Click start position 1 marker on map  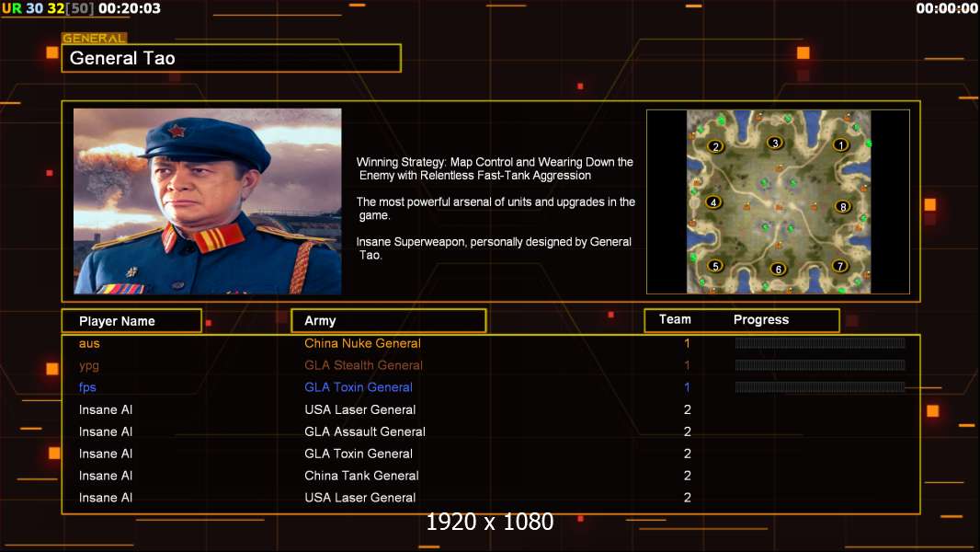tap(840, 145)
